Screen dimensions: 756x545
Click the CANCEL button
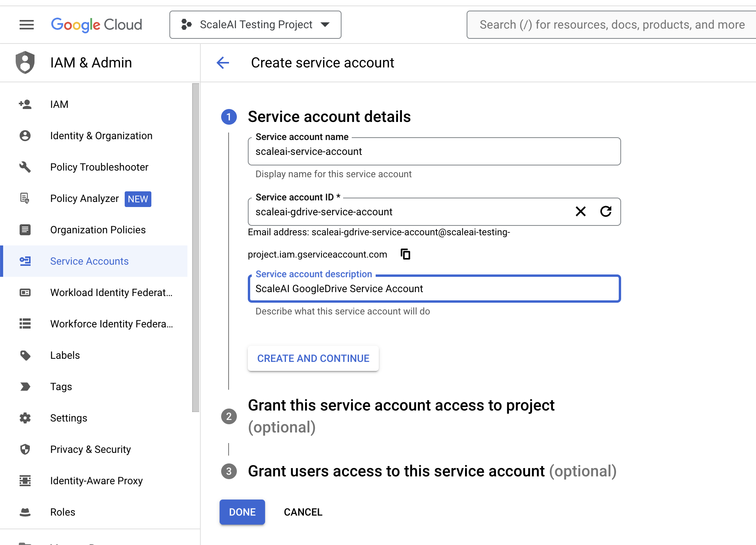click(302, 512)
